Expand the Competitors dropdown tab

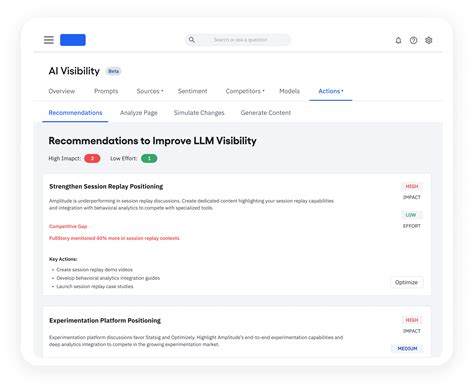pyautogui.click(x=245, y=91)
